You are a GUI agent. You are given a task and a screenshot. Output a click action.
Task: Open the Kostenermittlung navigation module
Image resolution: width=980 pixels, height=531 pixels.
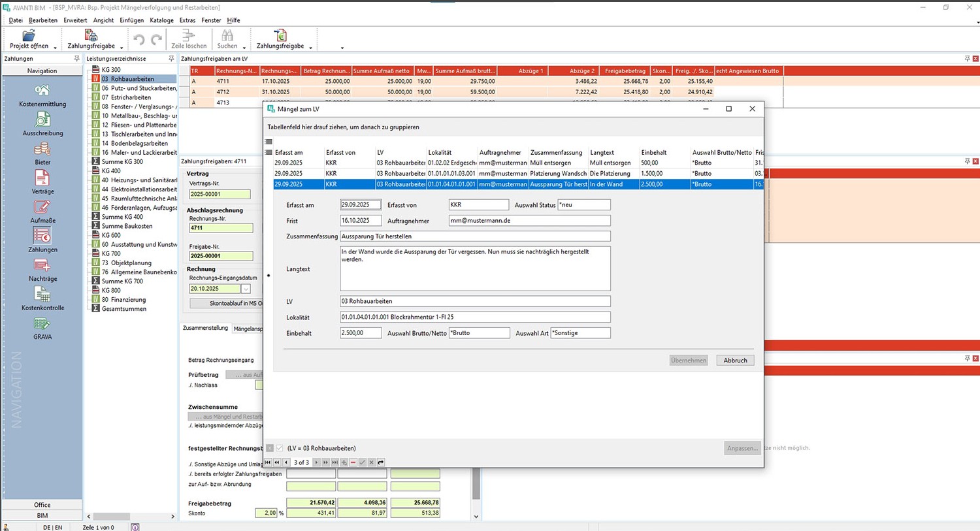coord(42,91)
